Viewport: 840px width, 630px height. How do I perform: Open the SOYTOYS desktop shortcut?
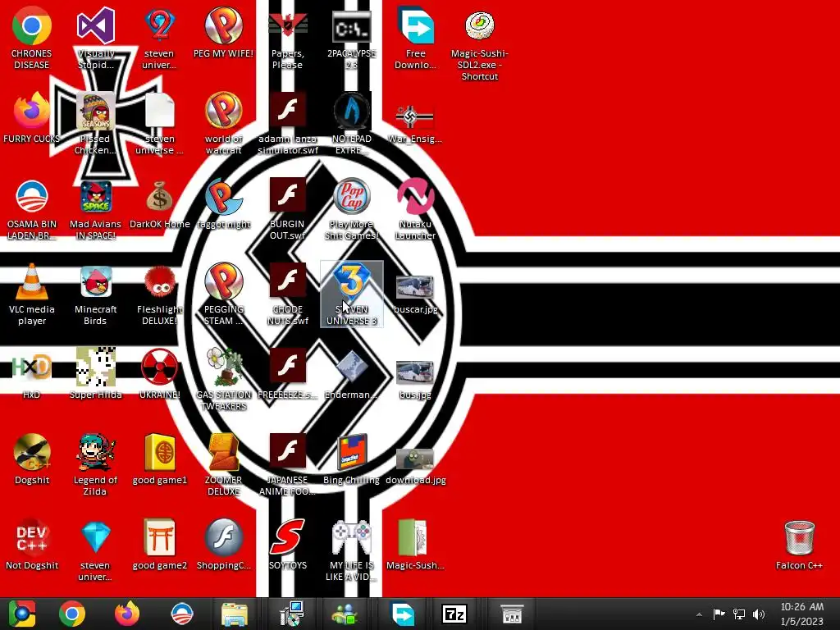tap(288, 544)
